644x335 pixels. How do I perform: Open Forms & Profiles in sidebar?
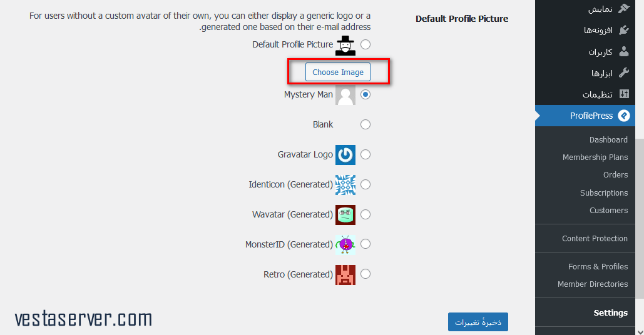click(598, 266)
